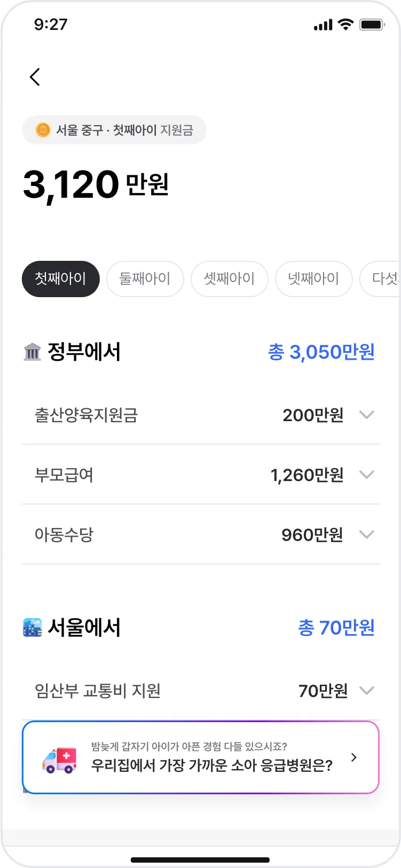Open the 소아 응급병원 banner link
The height and width of the screenshot is (868, 401).
211,765
